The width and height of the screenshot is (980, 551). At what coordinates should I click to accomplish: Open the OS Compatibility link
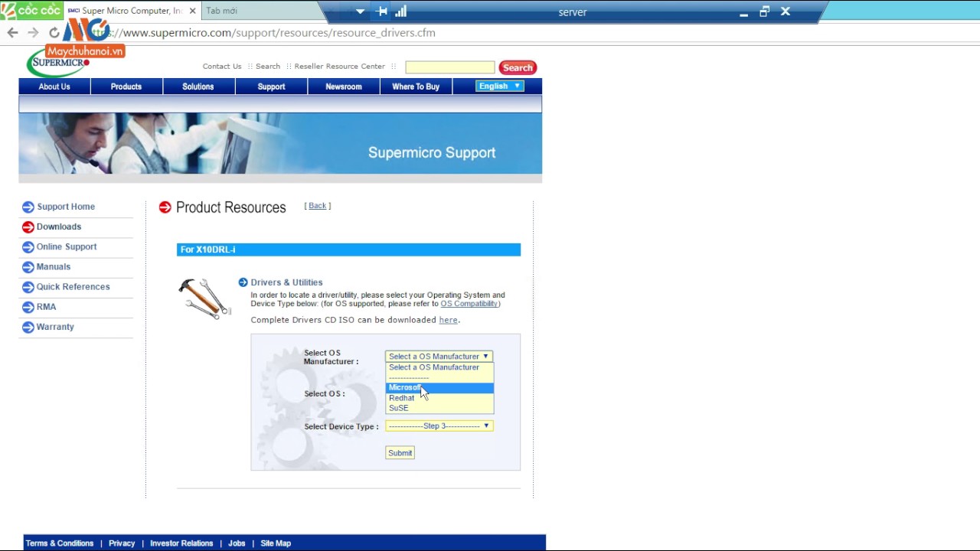pyautogui.click(x=469, y=304)
